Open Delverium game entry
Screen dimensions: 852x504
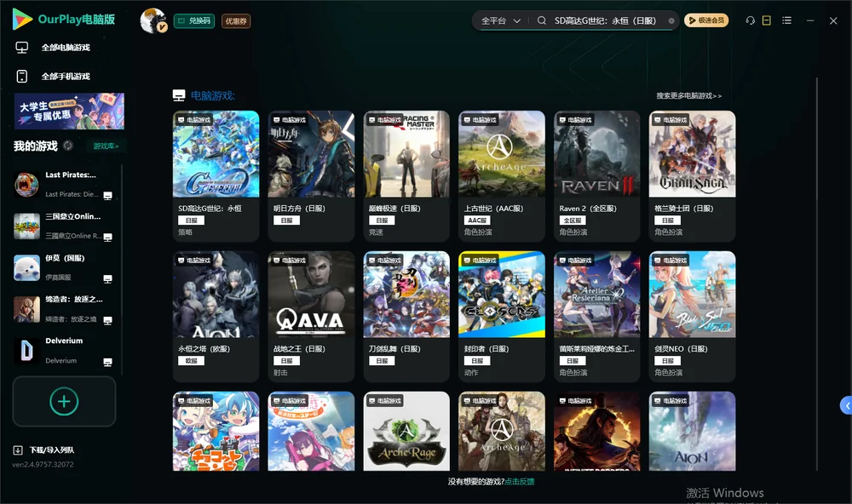[64, 351]
